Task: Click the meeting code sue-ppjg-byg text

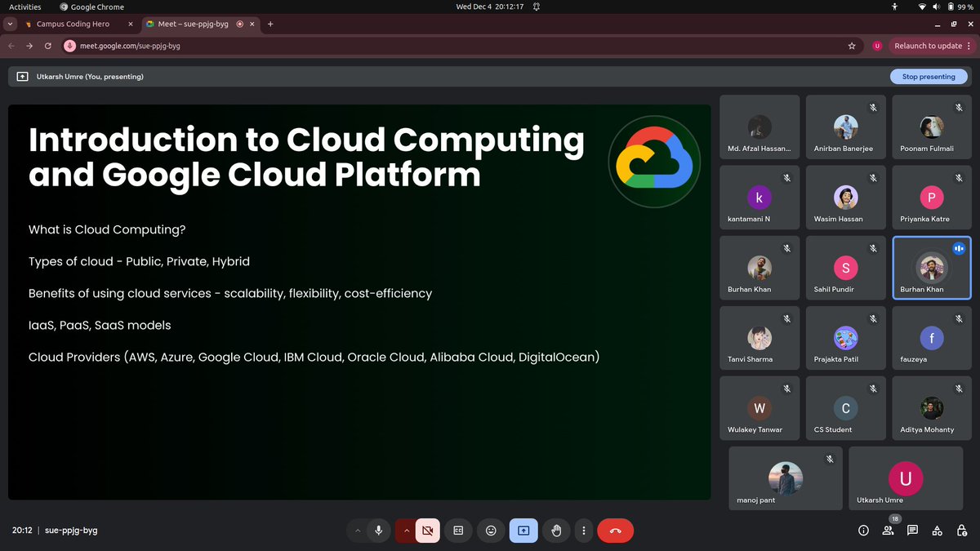Action: pos(71,531)
